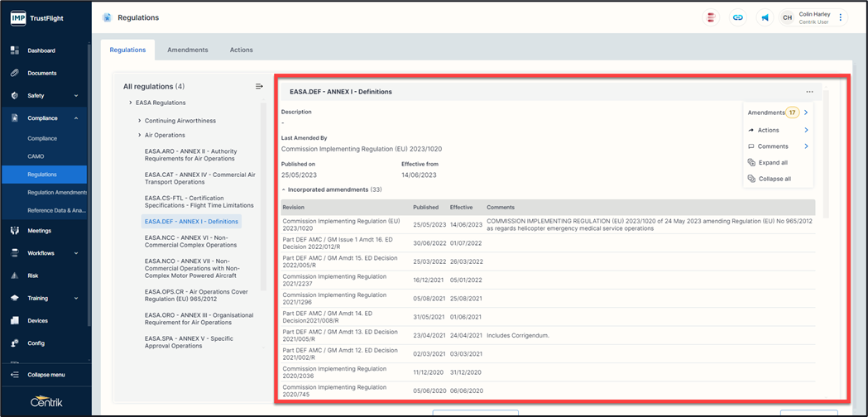The width and height of the screenshot is (868, 417).
Task: Open Comments in the options menu
Action: click(x=773, y=146)
